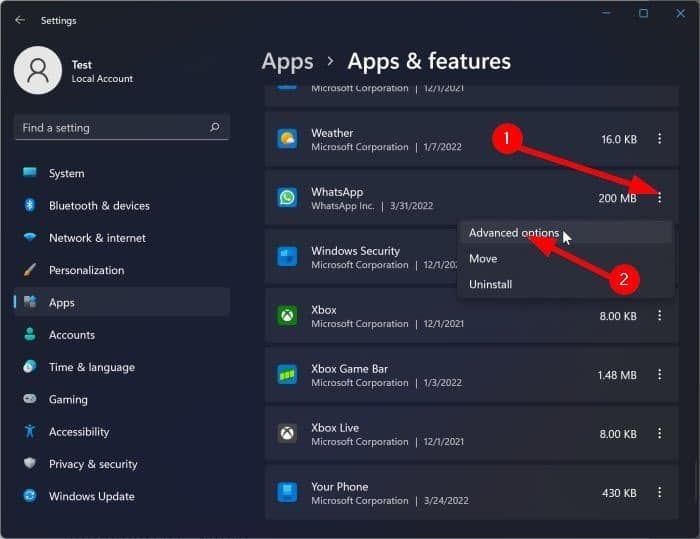700x539 pixels.
Task: Click the back arrow in Settings
Action: (x=20, y=20)
